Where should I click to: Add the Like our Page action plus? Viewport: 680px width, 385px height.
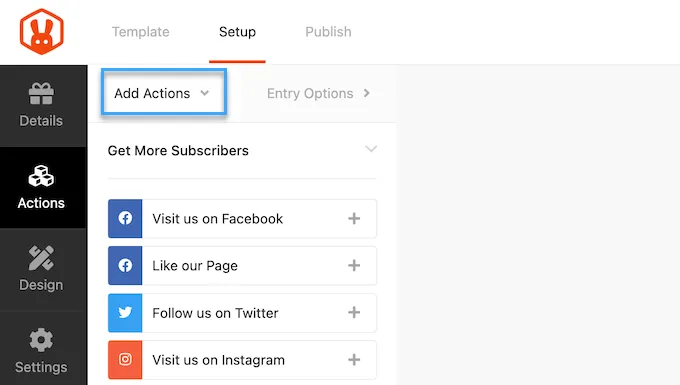pos(354,265)
